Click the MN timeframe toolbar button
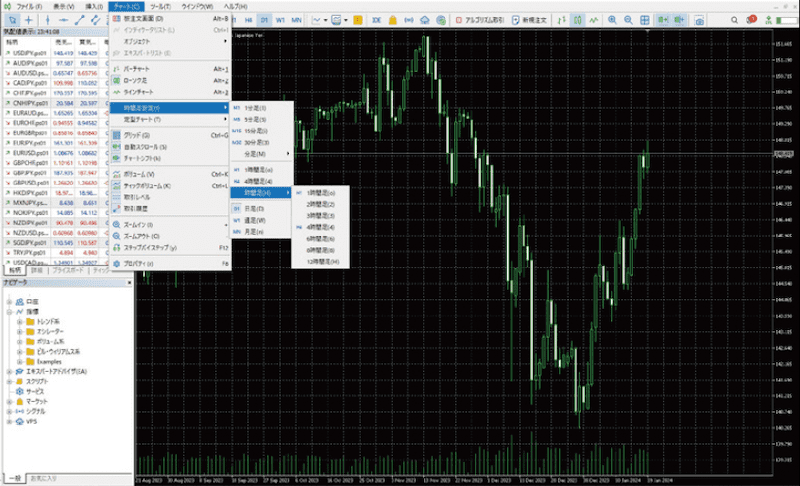 296,19
